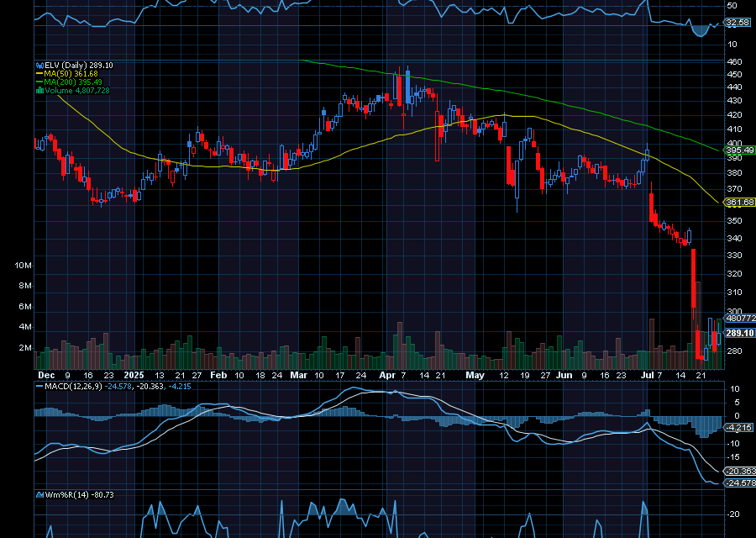This screenshot has height=538, width=756.
Task: Click the -15 label on MACD axis
Action: (x=732, y=457)
